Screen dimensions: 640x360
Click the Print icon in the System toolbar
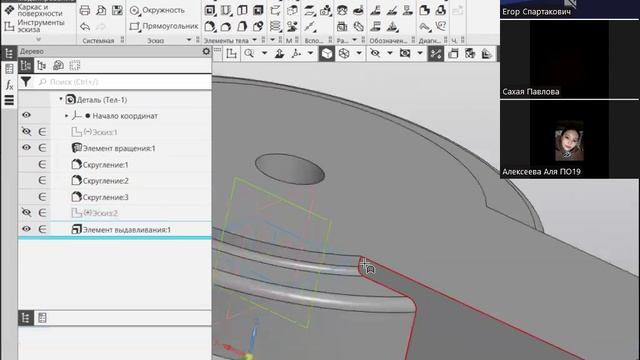(x=84, y=11)
